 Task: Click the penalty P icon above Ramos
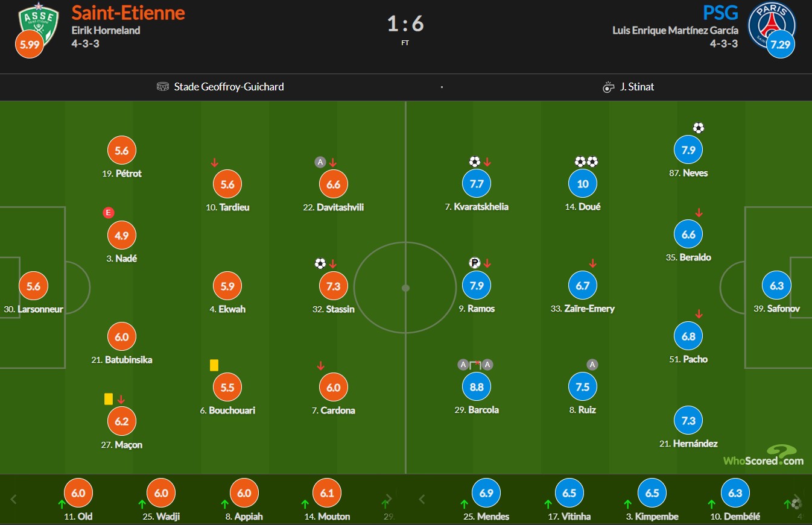pos(474,263)
